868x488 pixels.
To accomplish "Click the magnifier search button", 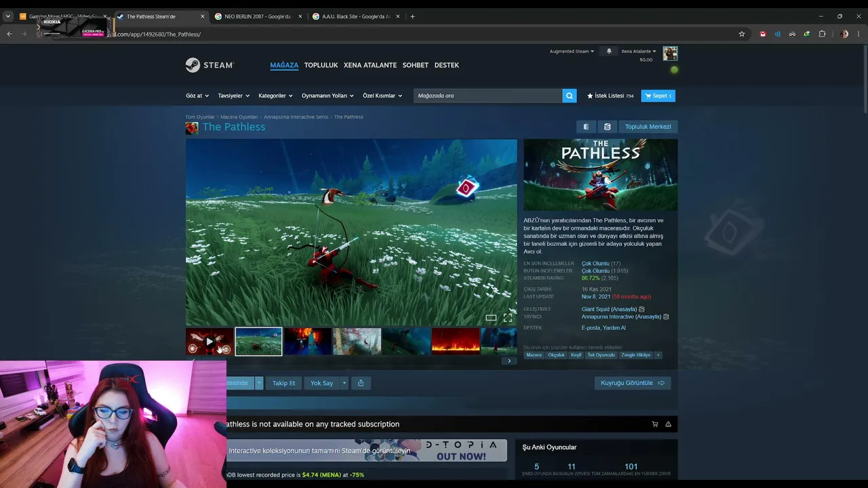I will [570, 96].
